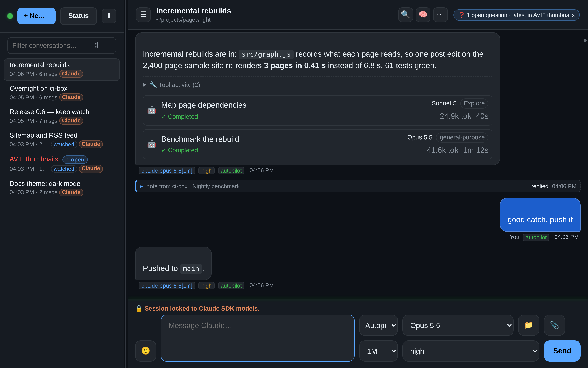
Task: Click the scroll position dot at right edge
Action: (585, 40)
